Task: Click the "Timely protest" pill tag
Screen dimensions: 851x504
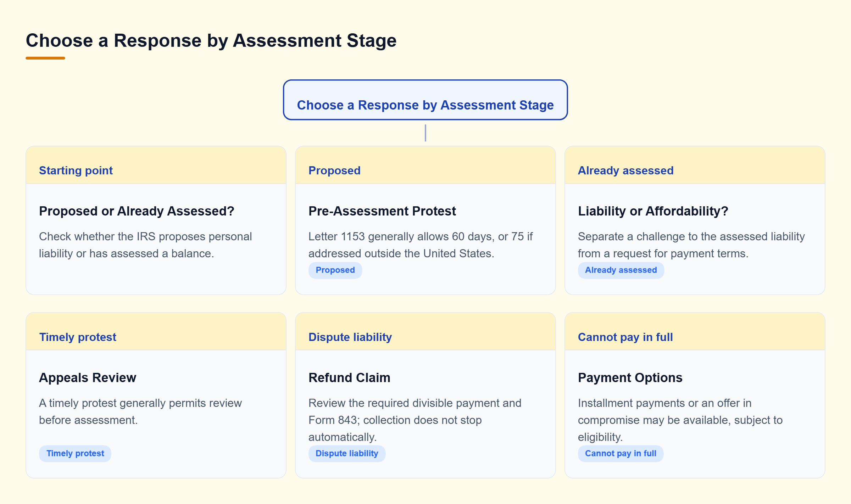Action: pos(75,454)
